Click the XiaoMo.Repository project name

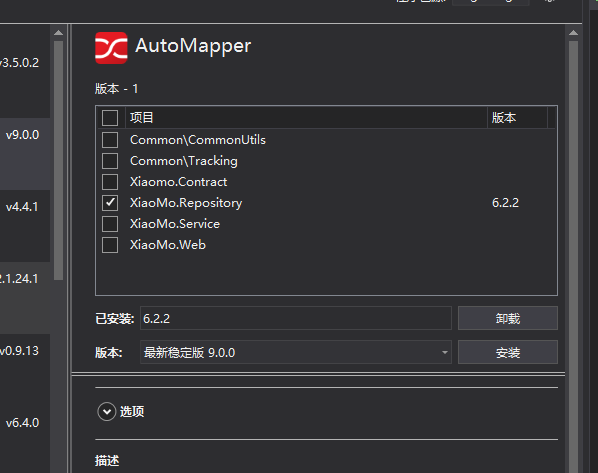(x=186, y=203)
